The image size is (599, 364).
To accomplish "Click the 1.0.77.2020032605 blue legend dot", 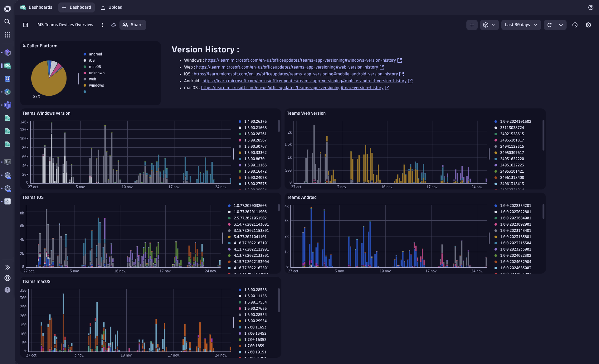I will pos(229,206).
